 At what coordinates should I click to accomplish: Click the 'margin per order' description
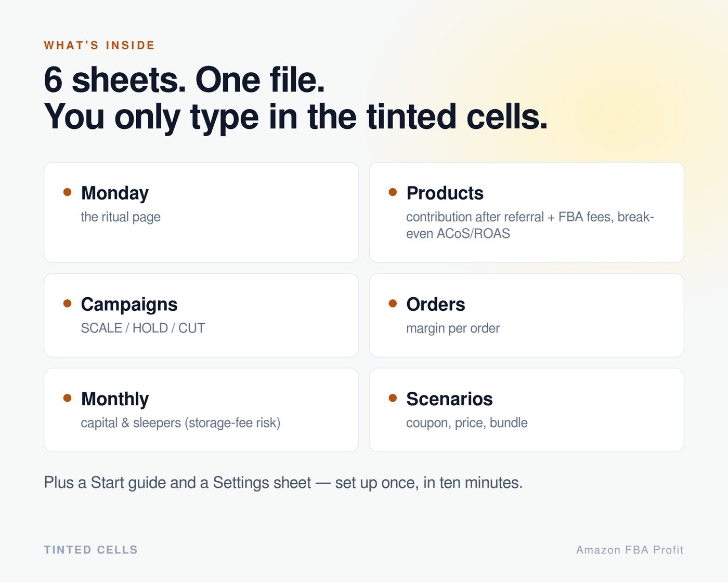tap(453, 328)
